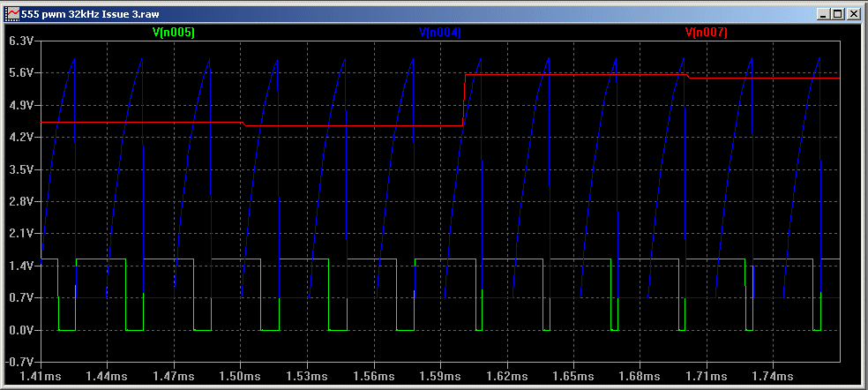Viewport: 868px width, 390px height.
Task: Click the 1.68ms time axis label
Action: [x=640, y=376]
